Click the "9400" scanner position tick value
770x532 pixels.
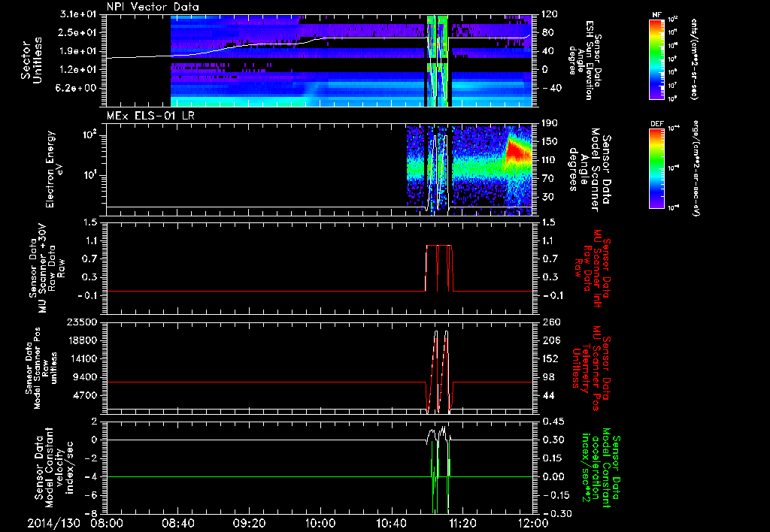tap(85, 377)
